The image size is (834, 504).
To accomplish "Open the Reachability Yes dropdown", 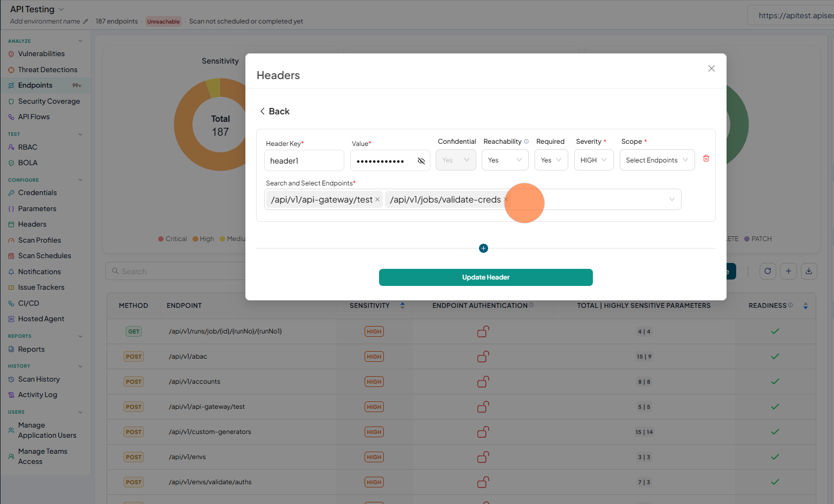I will pos(505,160).
